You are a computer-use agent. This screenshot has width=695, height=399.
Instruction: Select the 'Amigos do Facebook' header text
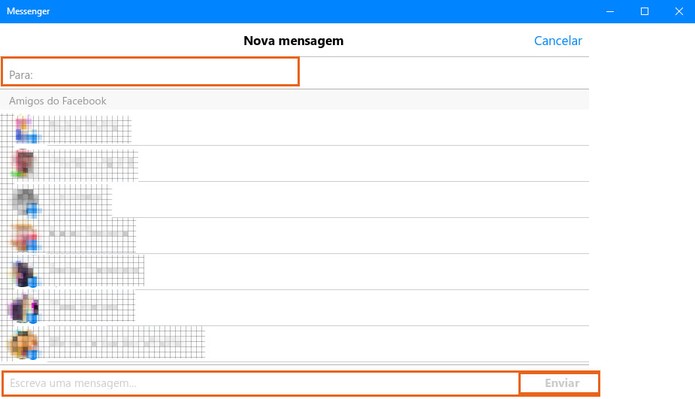coord(58,101)
